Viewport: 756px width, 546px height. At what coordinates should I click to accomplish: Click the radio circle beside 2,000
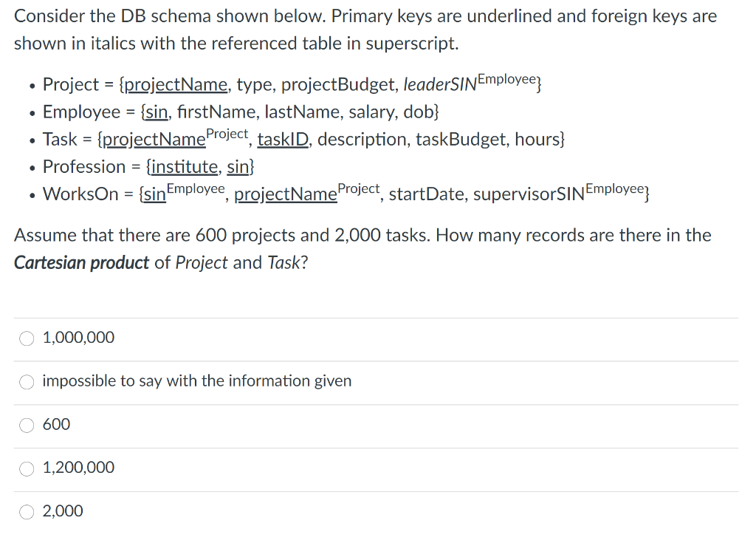(27, 511)
